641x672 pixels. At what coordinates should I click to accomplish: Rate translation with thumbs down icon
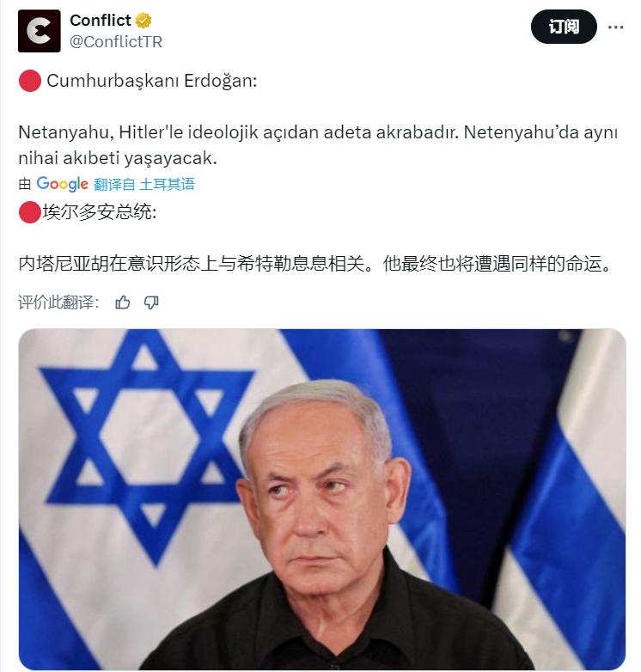(151, 302)
